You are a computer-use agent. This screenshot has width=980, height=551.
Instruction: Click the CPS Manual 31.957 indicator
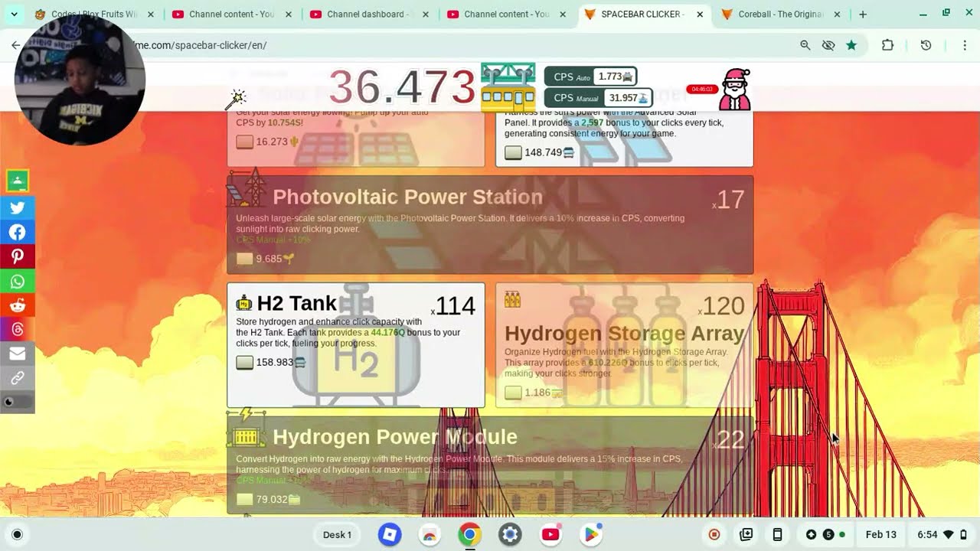tap(598, 98)
